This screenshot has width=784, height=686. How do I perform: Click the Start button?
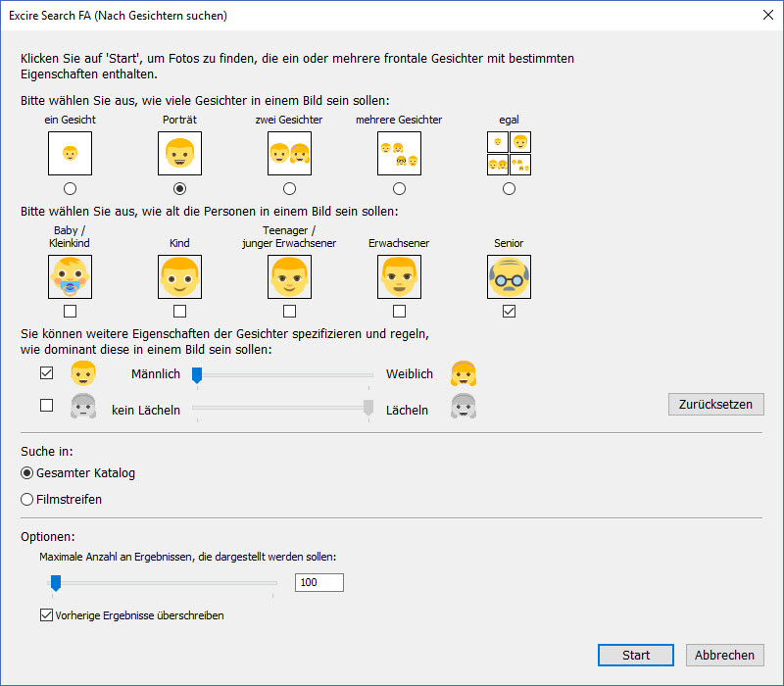pyautogui.click(x=636, y=656)
